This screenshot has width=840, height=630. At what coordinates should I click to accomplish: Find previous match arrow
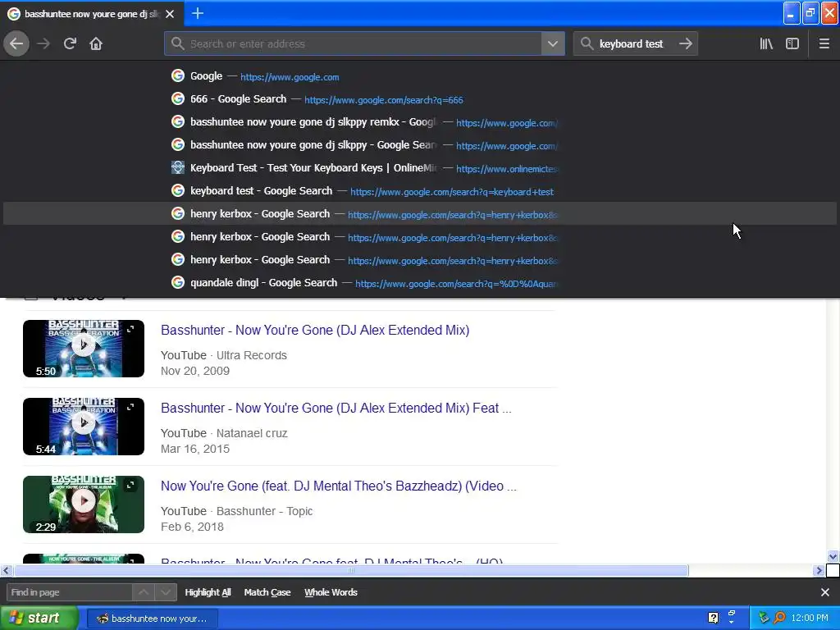click(x=144, y=592)
